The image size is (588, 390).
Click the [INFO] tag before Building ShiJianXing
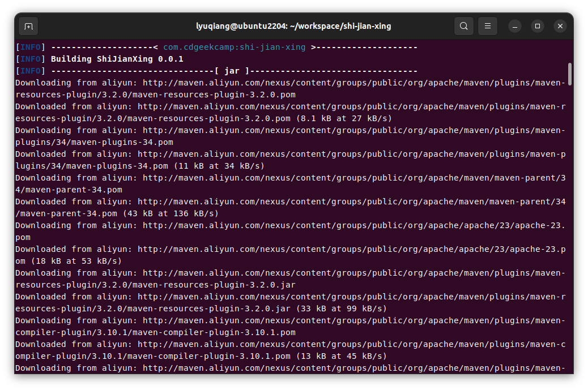tap(31, 59)
